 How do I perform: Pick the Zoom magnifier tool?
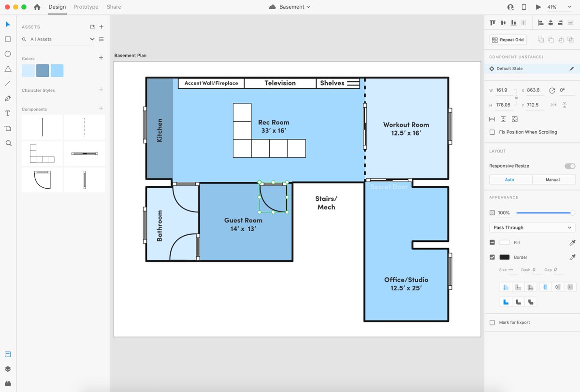tap(8, 143)
